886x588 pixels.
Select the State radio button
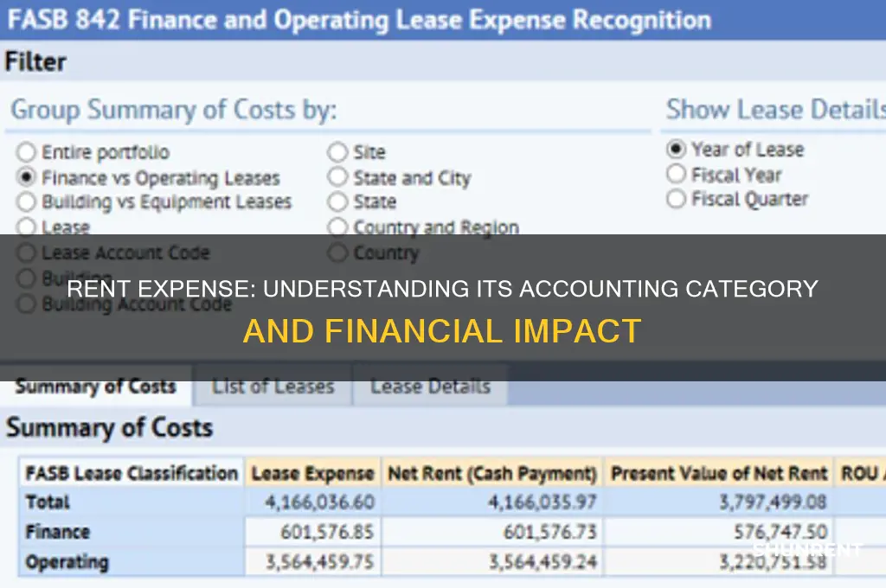pos(337,201)
